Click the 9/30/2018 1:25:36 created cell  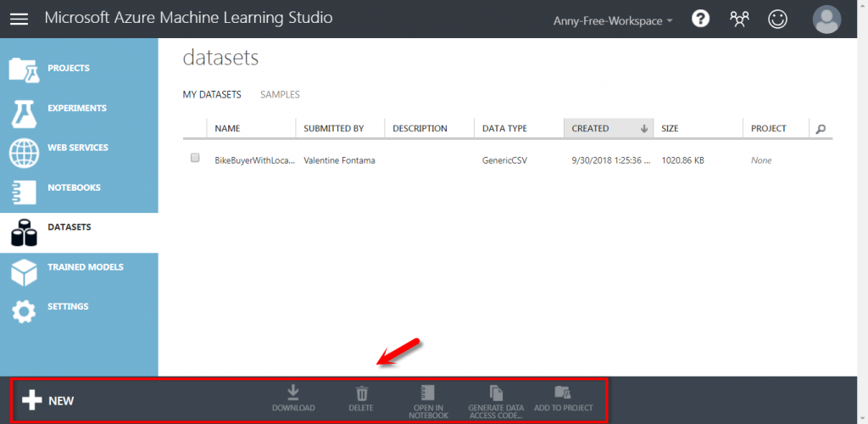click(610, 160)
